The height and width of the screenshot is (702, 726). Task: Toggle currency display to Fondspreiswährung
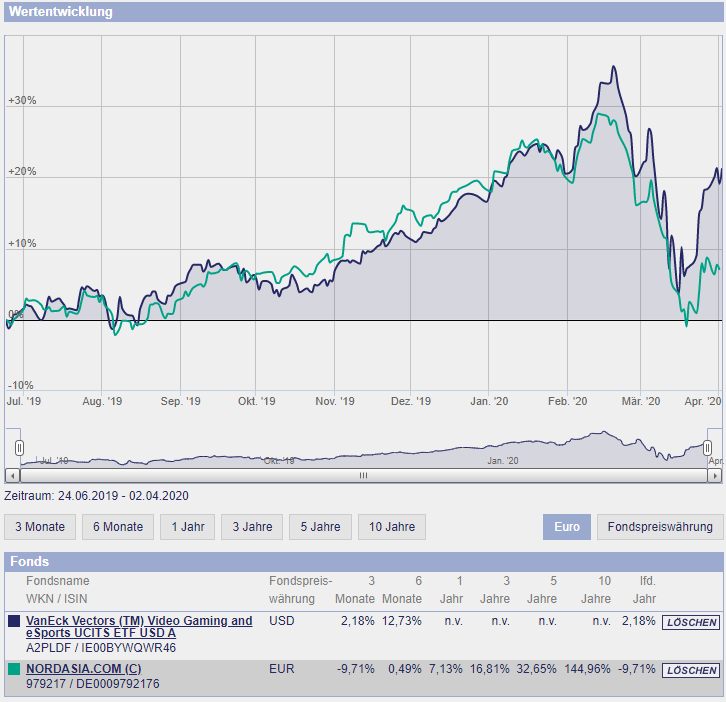tap(660, 527)
